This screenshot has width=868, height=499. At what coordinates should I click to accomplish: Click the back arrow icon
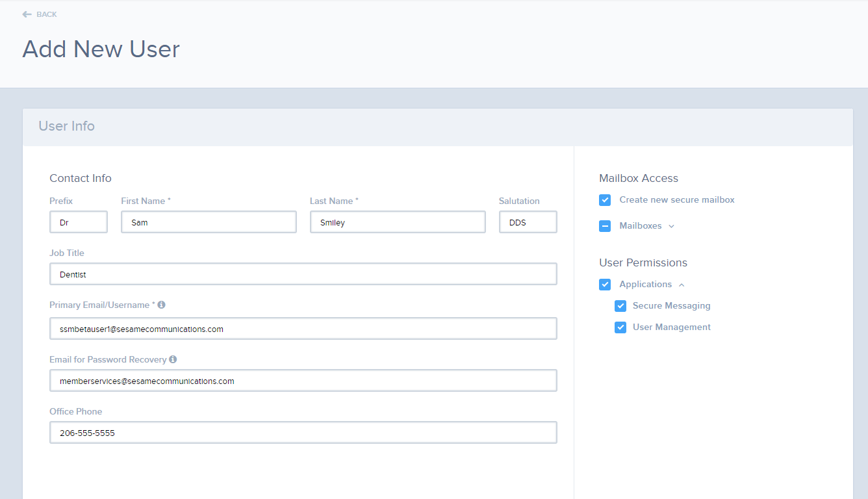tap(27, 14)
